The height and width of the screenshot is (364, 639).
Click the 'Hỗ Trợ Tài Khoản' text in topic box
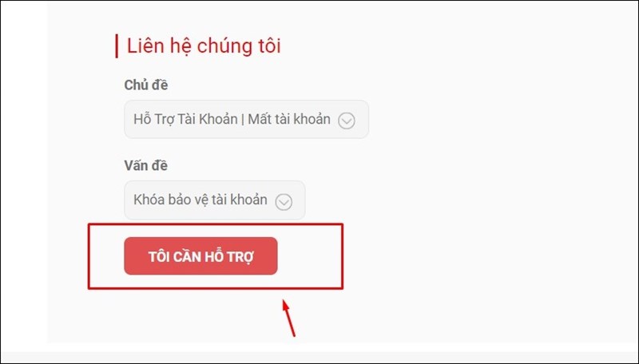(x=185, y=119)
